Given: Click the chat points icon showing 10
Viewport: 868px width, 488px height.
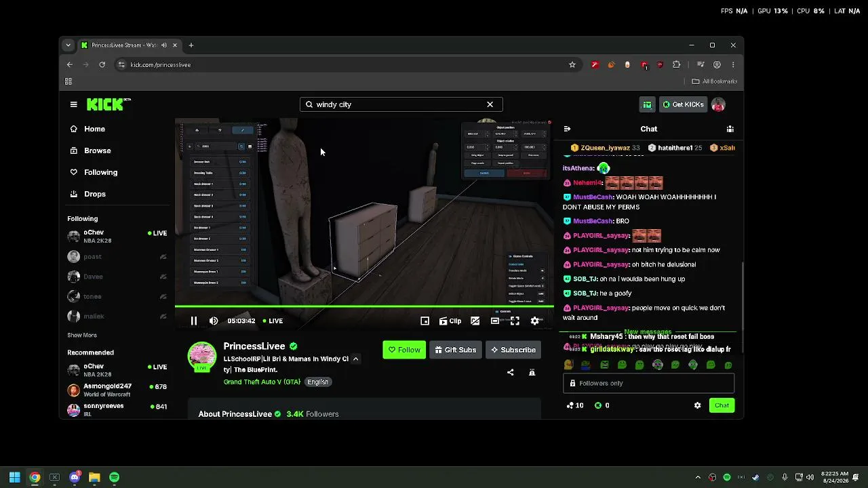Looking at the screenshot, I should click(574, 405).
